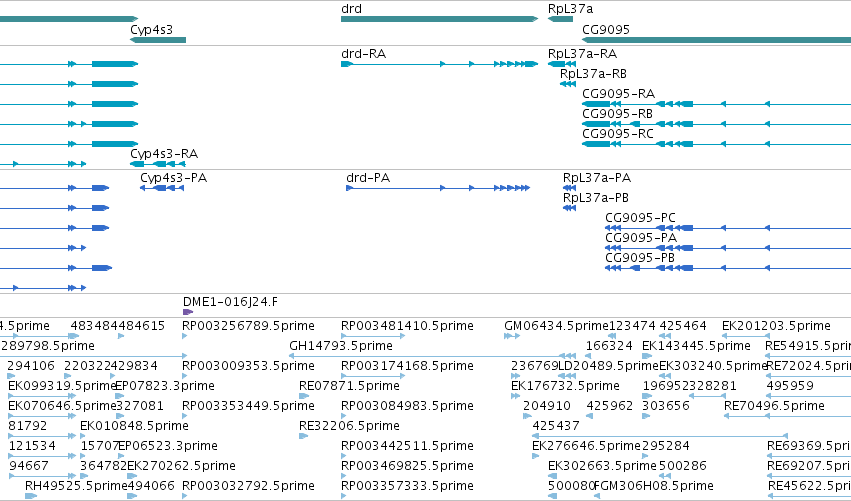851x501 pixels.
Task: Click the 425437 EST label
Action: click(556, 426)
